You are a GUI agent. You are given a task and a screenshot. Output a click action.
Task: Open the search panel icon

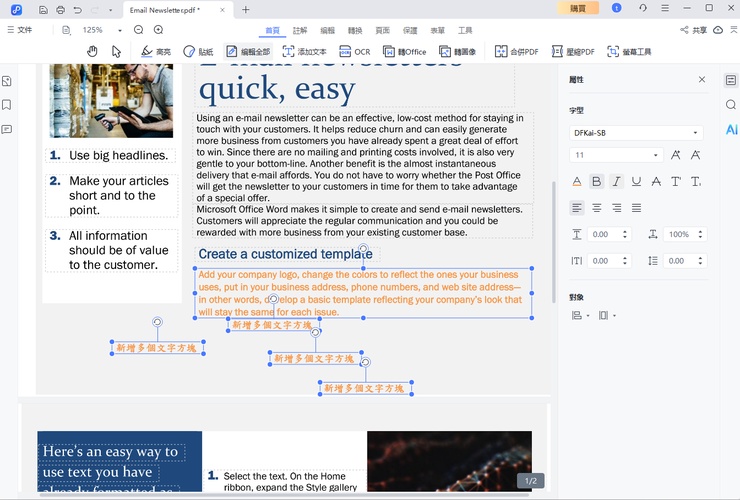(731, 105)
